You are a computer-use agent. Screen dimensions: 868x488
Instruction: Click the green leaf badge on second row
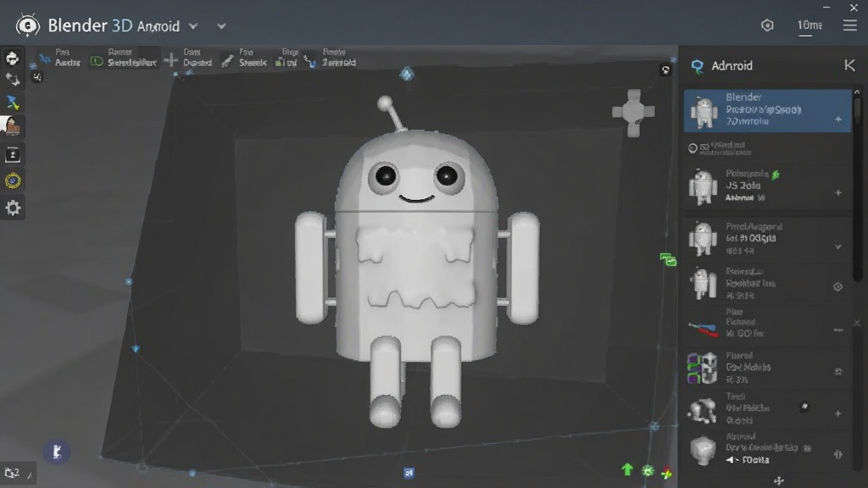(776, 175)
